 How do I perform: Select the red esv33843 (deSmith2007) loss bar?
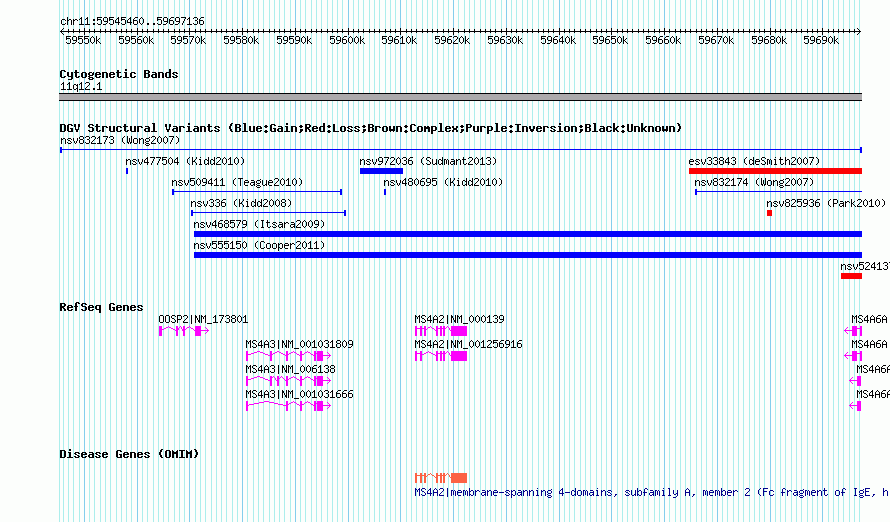tap(775, 171)
